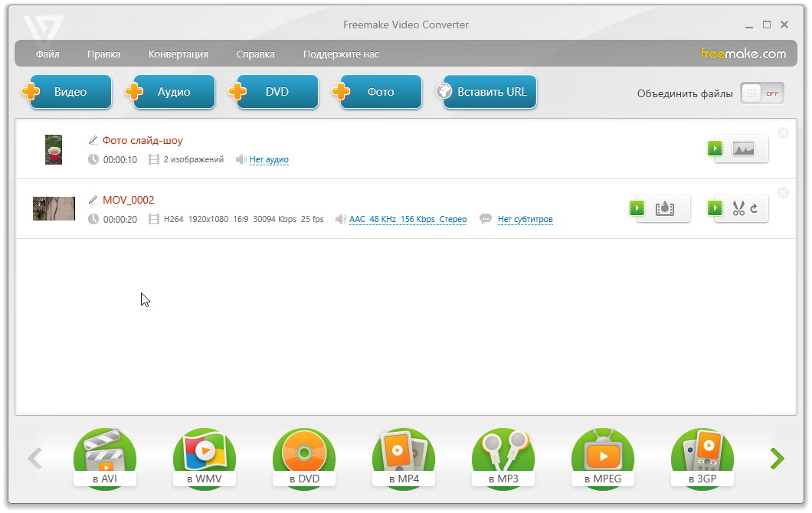Close the Freemake Video Converter window

click(x=784, y=25)
